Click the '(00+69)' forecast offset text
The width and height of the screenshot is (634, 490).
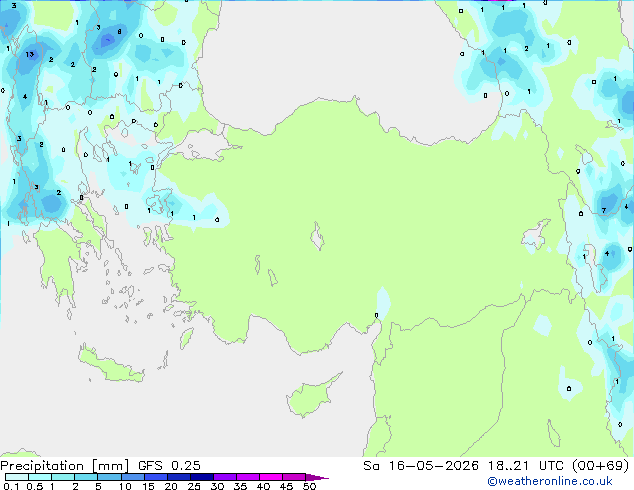[x=601, y=466]
